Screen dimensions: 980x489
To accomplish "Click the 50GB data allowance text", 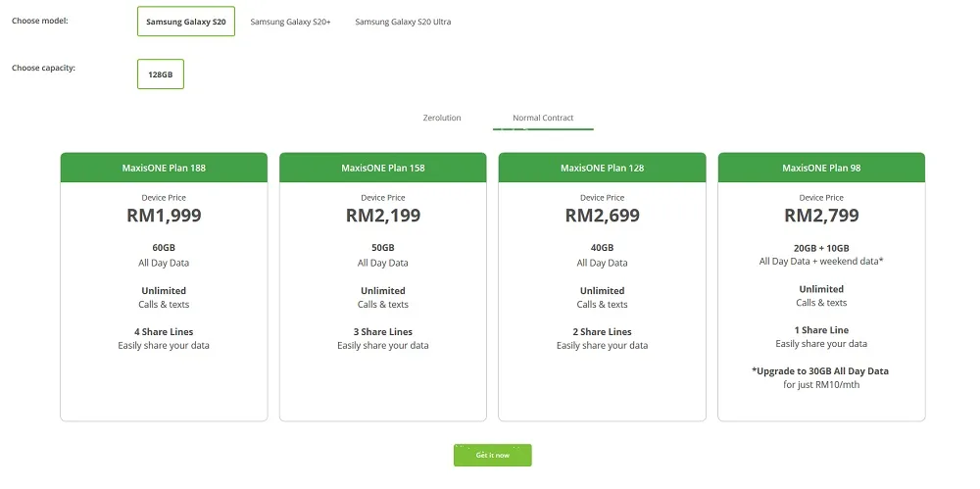I will (383, 248).
